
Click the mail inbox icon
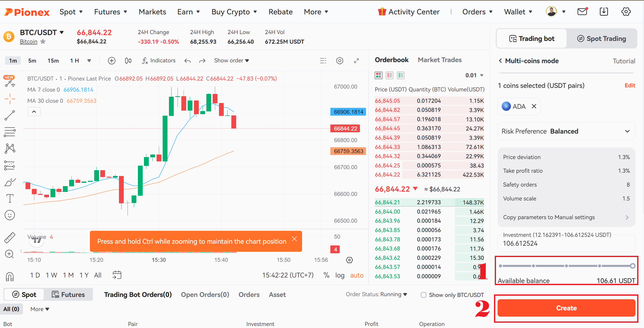point(582,12)
